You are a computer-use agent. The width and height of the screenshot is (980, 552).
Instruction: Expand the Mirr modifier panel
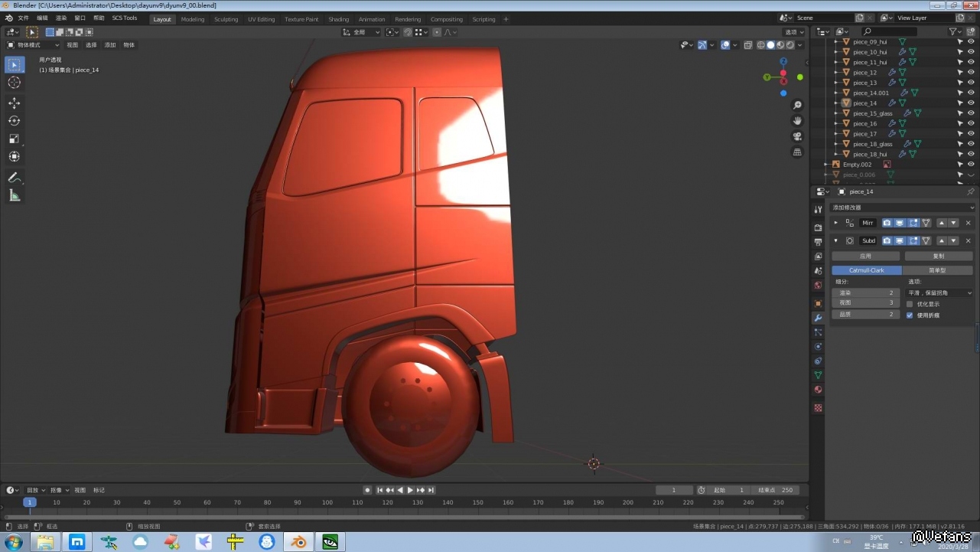(835, 223)
